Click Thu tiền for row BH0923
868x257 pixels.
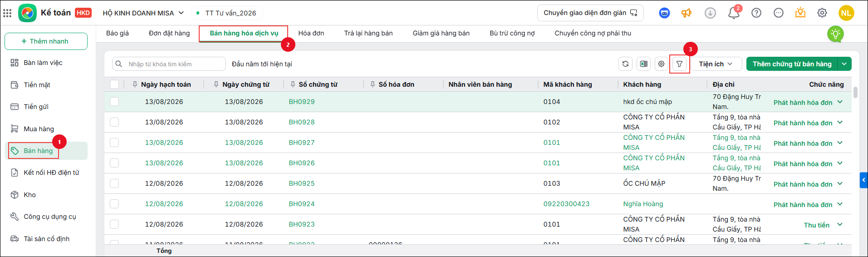coord(817,225)
